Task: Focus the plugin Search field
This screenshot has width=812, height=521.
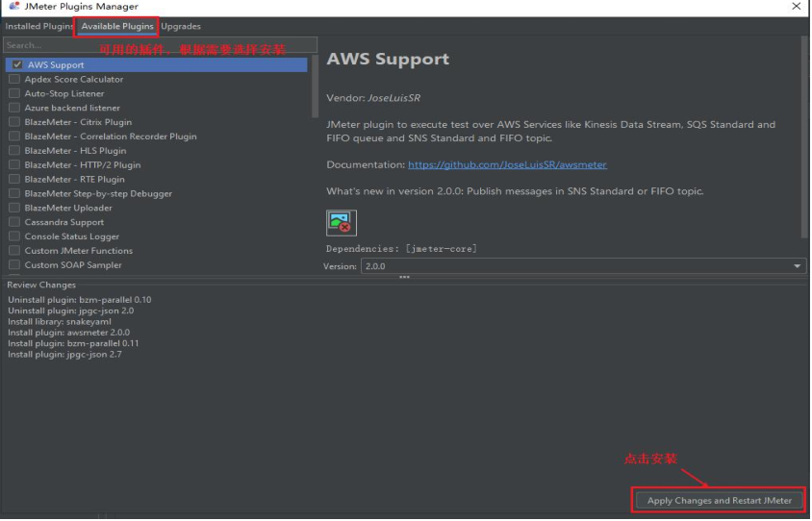Action: pyautogui.click(x=160, y=45)
